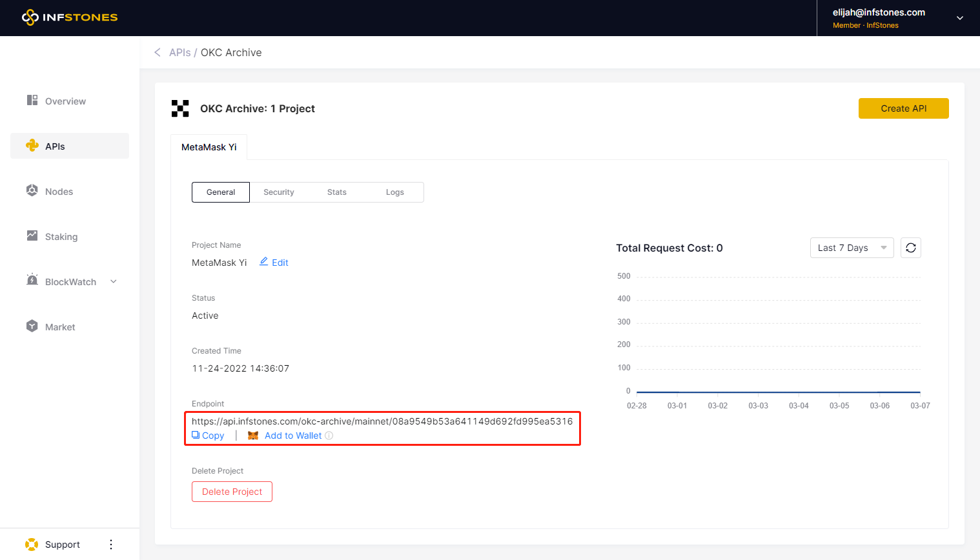The width and height of the screenshot is (980, 560).
Task: Click the Support lifebuoy icon
Action: 32,545
